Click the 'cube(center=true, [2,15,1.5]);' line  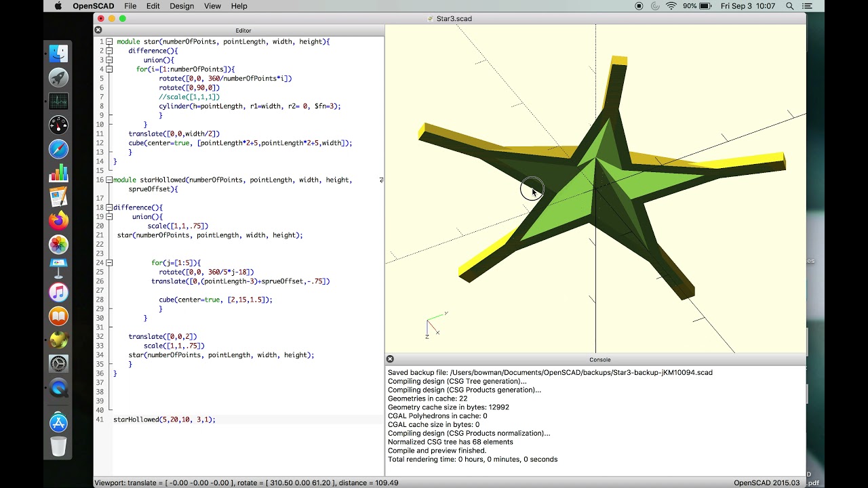point(216,300)
